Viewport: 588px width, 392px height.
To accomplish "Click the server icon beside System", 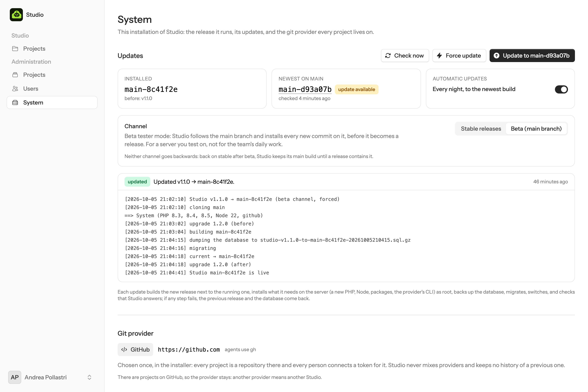I will point(15,102).
